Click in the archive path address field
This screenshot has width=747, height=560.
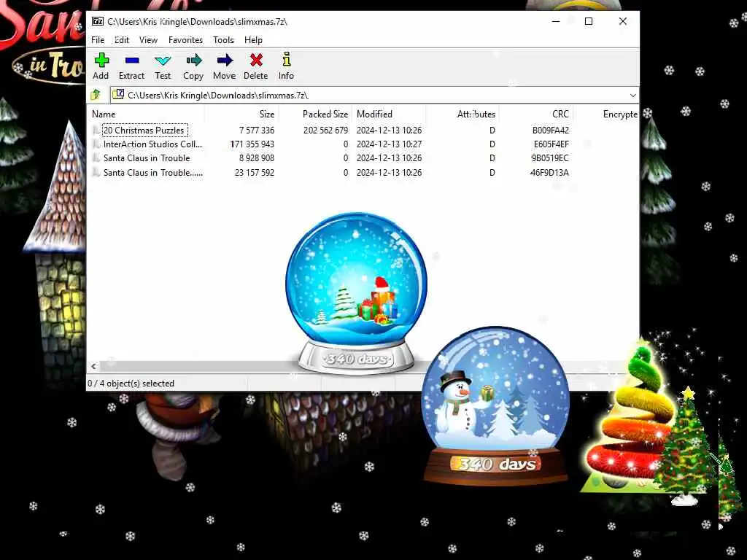click(374, 96)
